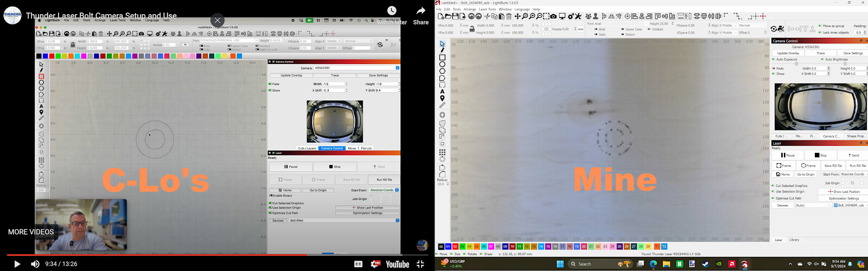
Task: Click the Update Overlay button in the right LightBurn
Action: click(788, 53)
